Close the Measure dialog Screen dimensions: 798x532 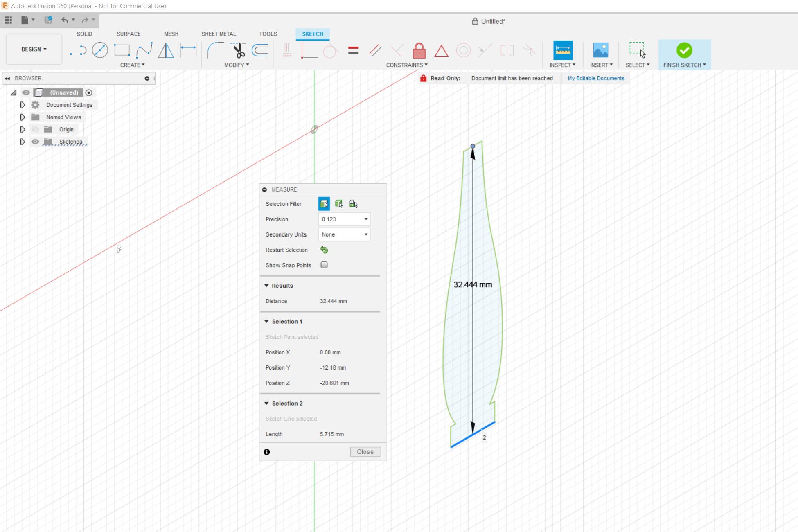(365, 452)
